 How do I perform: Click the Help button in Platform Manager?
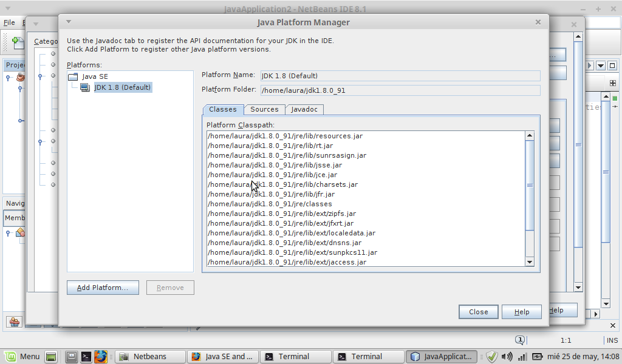pos(521,312)
